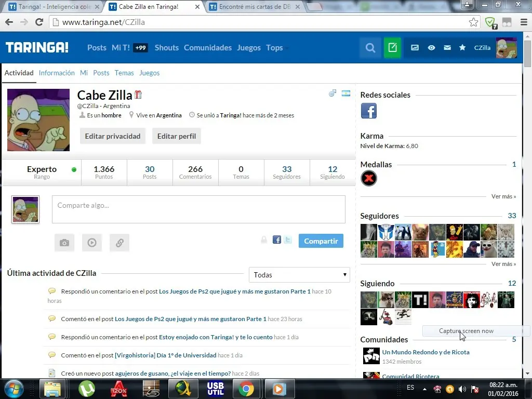Open the T! logo avatar in Siguiendo

point(420,300)
